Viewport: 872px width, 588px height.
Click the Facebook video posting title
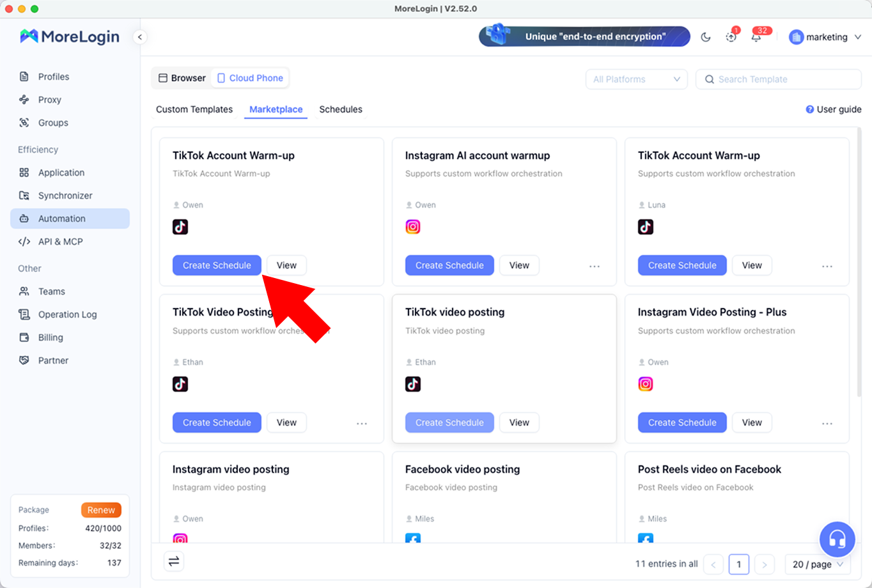coord(462,469)
